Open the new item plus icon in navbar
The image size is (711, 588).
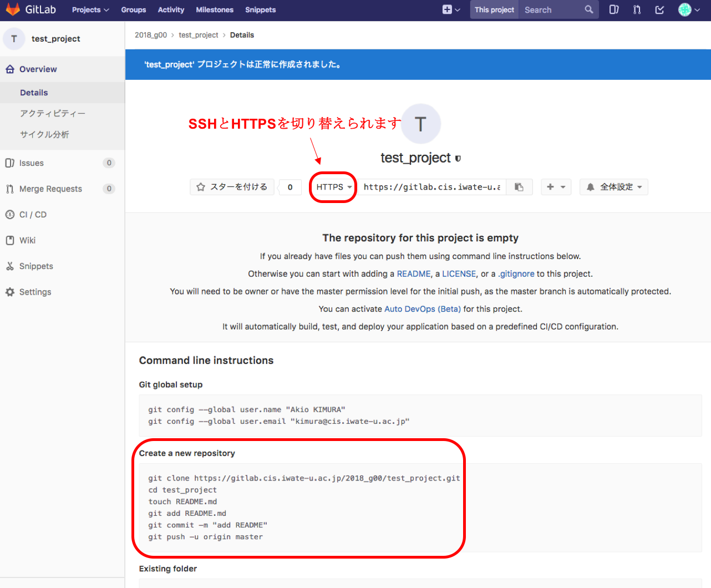447,9
